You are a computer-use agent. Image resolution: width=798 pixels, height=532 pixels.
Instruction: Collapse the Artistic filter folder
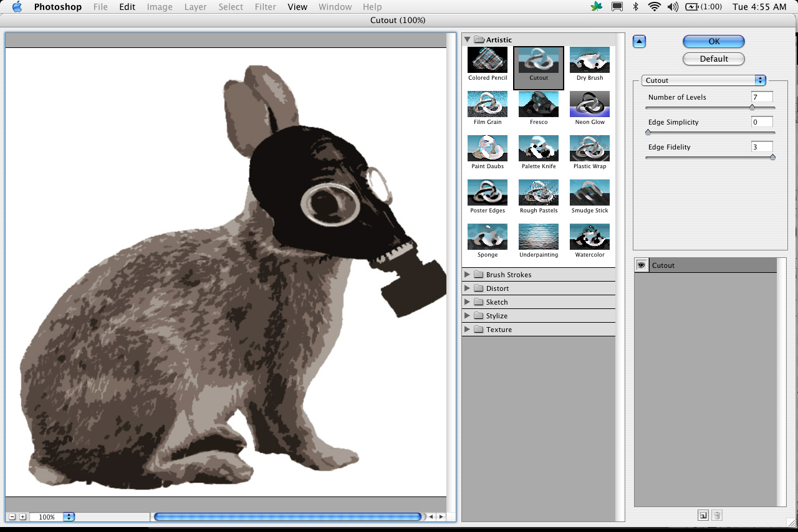(467, 40)
